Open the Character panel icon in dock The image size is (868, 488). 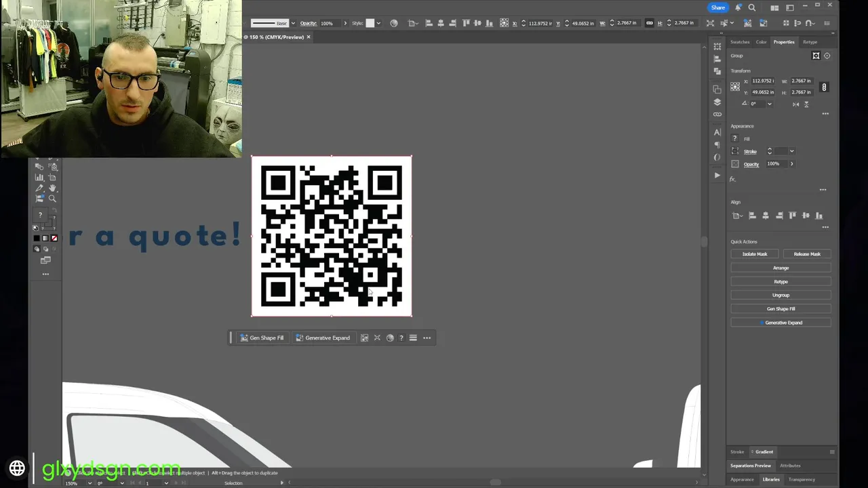(x=717, y=132)
